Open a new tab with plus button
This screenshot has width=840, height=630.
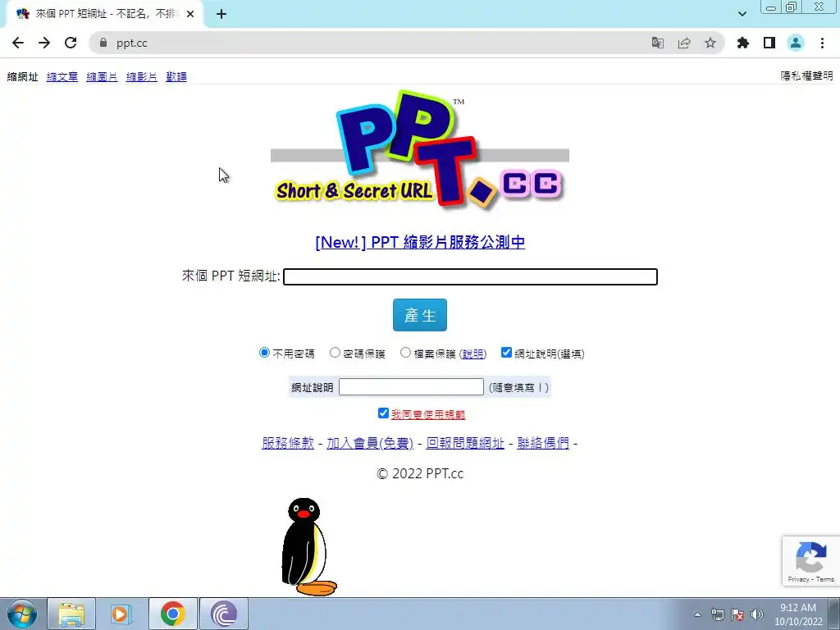[x=221, y=15]
